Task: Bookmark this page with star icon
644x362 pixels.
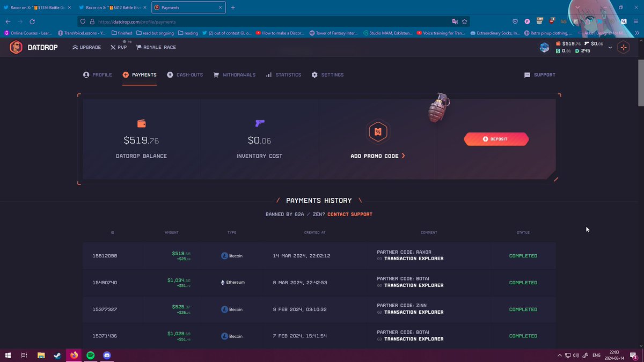Action: [465, 22]
